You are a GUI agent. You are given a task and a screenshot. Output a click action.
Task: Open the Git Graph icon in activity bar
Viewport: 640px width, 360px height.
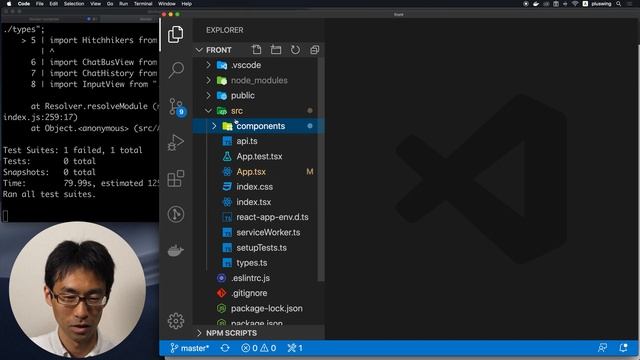tap(176, 214)
